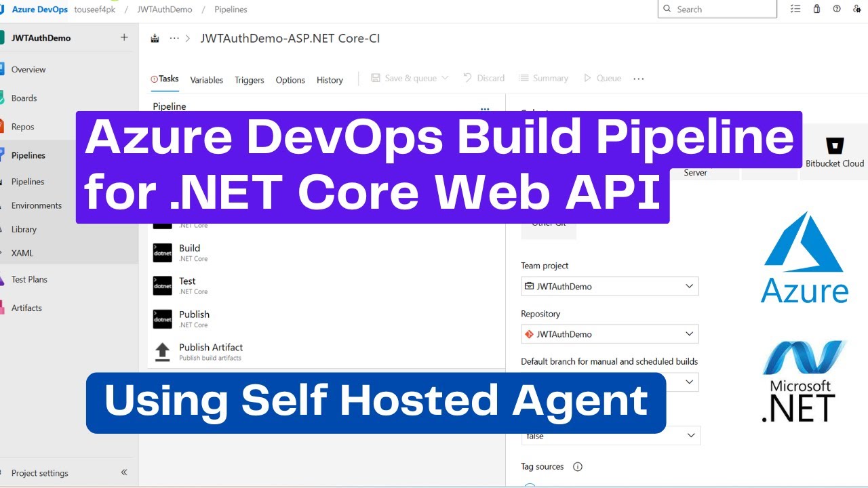Click the plus icon beside JWTAuthDemo
The image size is (868, 488).
tap(124, 37)
